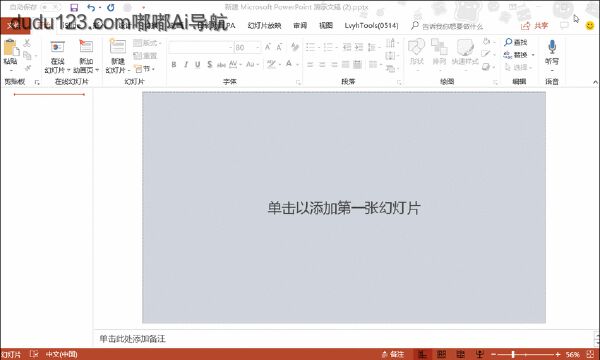The image size is (600, 360).
Task: Expand the Replace (替换) dropdown arrow
Action: 533,55
